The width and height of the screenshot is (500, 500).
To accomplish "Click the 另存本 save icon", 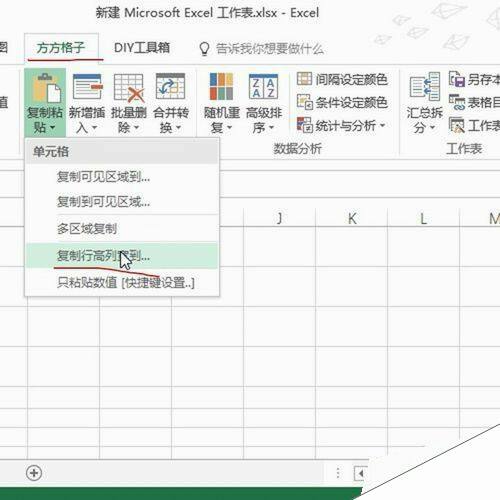I will coord(457,79).
